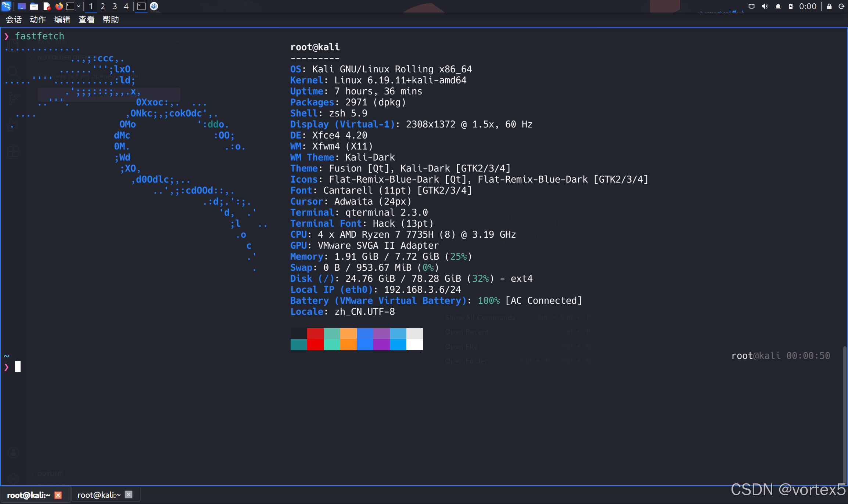This screenshot has width=848, height=504.
Task: Click the CPU graph monitor in panel
Action: coord(720,7)
